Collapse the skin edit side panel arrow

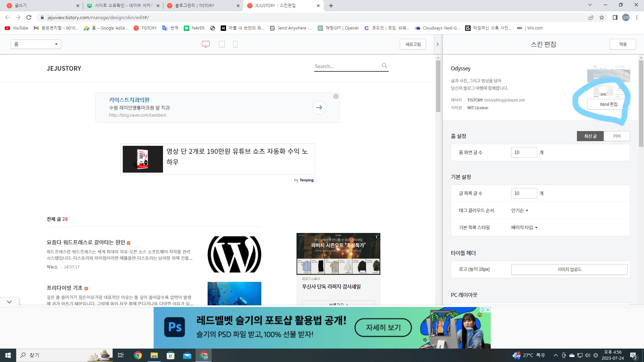coord(437,44)
